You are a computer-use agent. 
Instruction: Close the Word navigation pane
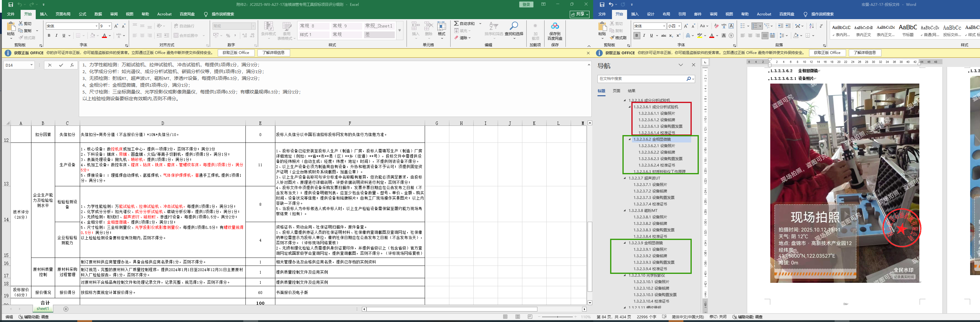click(694, 65)
